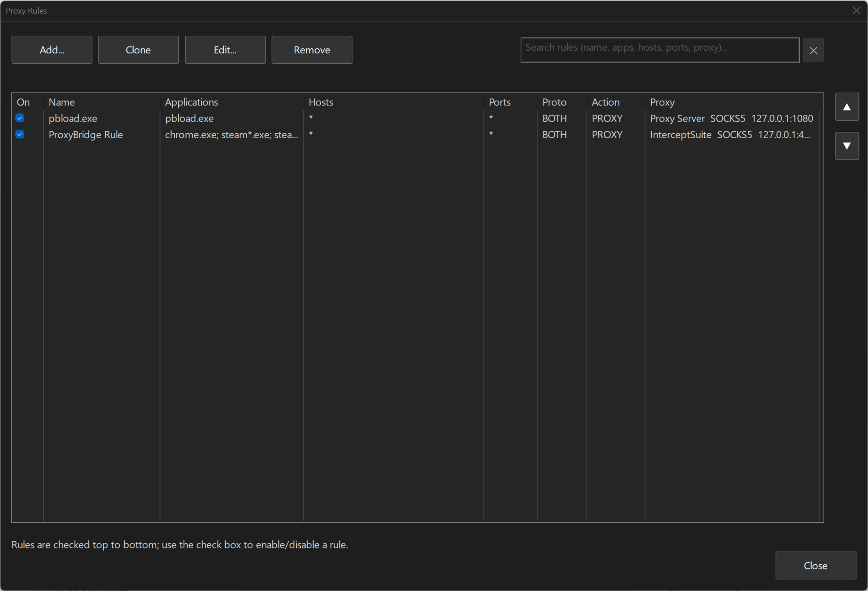The width and height of the screenshot is (868, 591).
Task: Select the pbload.exe rule name
Action: [73, 118]
